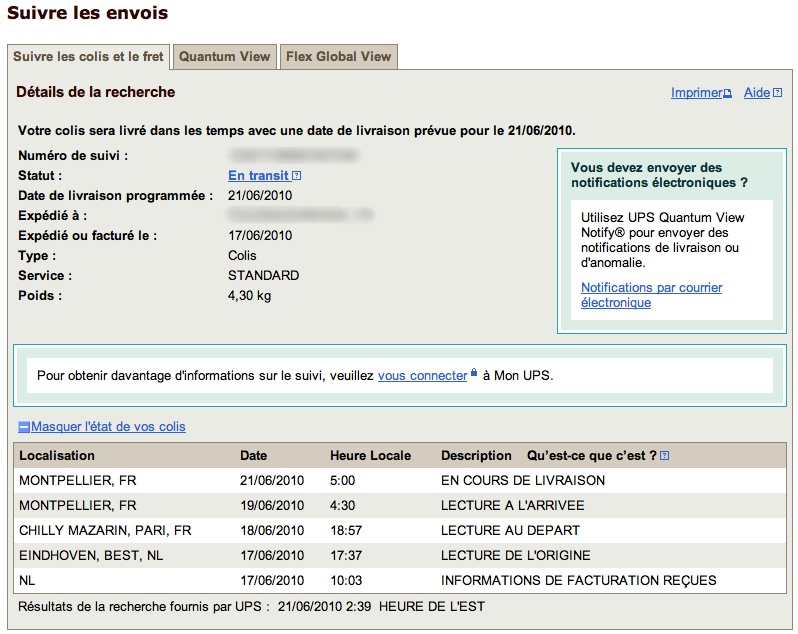798x634 pixels.
Task: Open Notifications par courrier électronique link
Action: point(651,295)
